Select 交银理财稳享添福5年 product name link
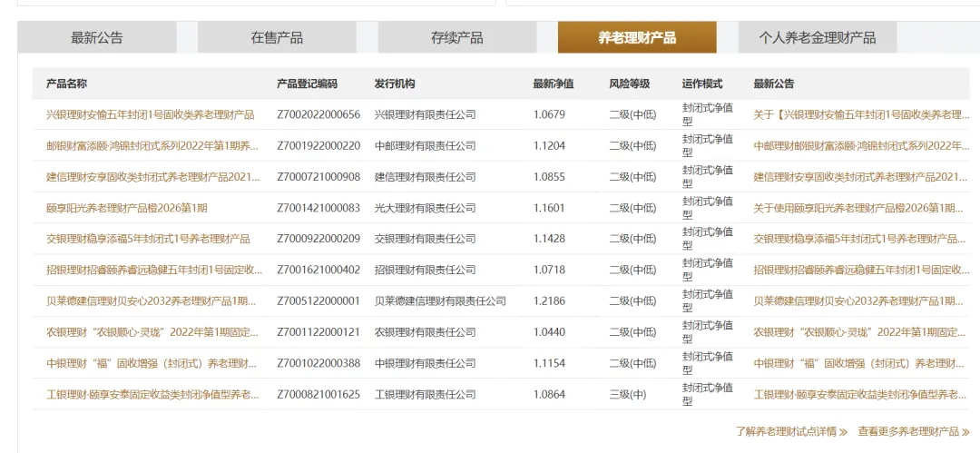Viewport: 980px width, 453px height. 147,239
